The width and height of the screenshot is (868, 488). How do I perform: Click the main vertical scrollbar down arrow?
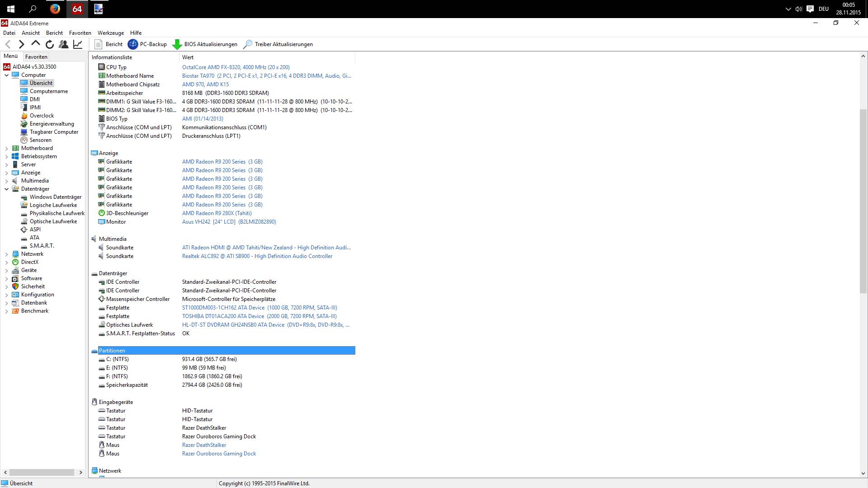click(863, 474)
